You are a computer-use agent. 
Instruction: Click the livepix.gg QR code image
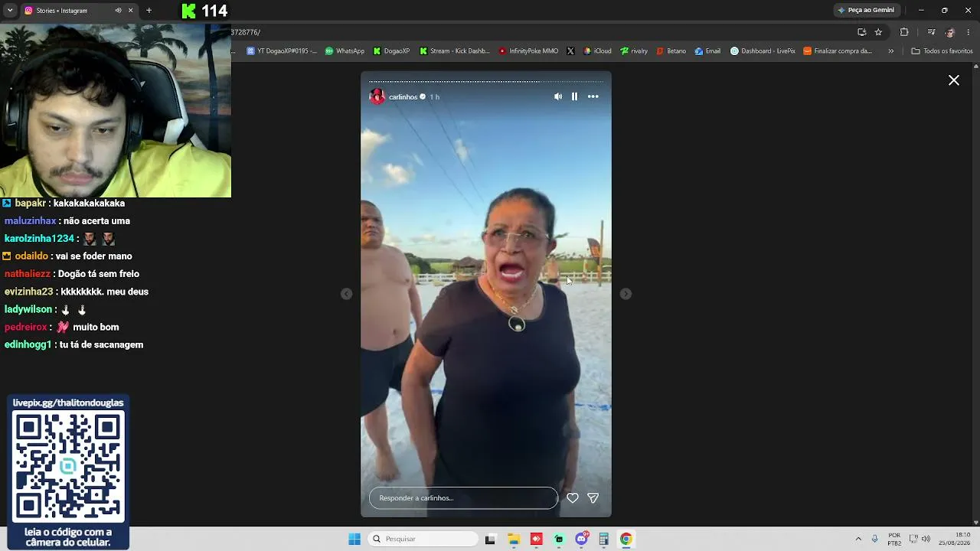click(x=68, y=466)
